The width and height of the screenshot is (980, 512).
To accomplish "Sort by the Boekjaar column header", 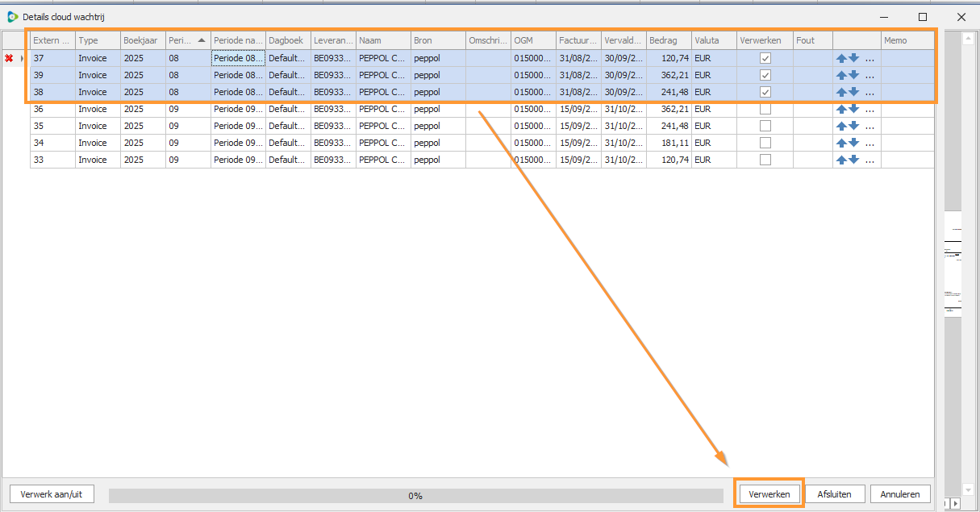I will [142, 40].
